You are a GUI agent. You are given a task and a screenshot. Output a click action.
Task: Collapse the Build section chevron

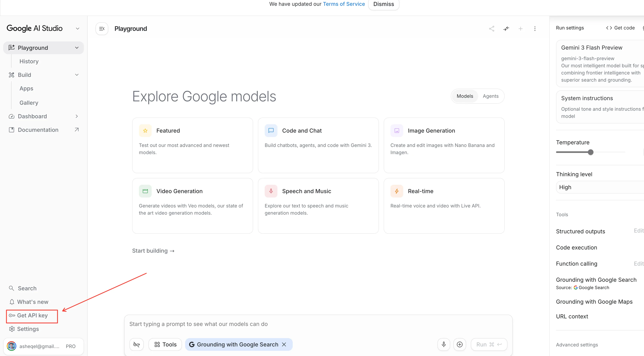(x=77, y=75)
